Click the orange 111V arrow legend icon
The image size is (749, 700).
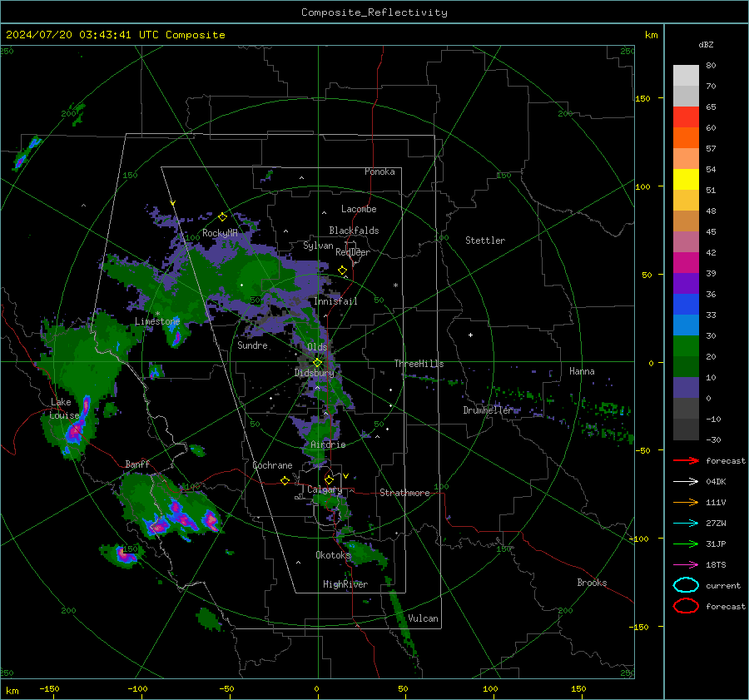686,502
